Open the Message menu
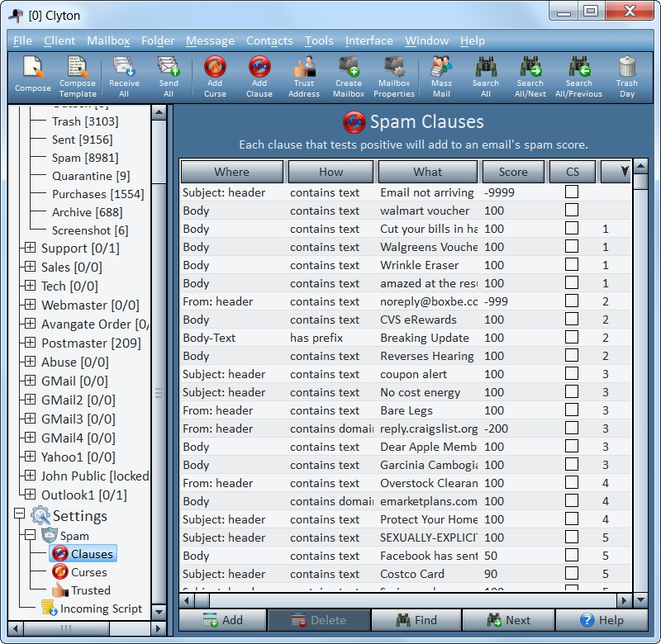661x644 pixels. click(x=210, y=40)
